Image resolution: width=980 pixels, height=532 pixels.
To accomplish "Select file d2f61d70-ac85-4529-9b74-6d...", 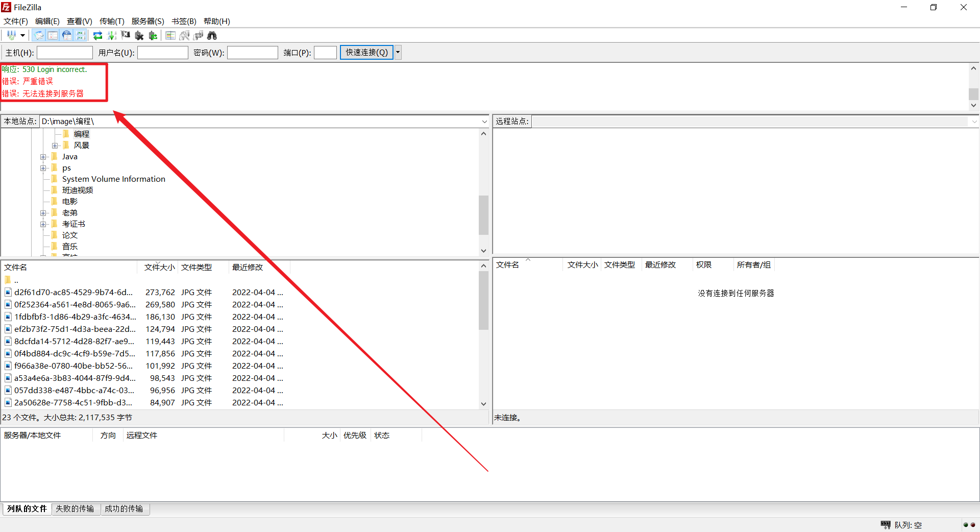I will coord(73,293).
